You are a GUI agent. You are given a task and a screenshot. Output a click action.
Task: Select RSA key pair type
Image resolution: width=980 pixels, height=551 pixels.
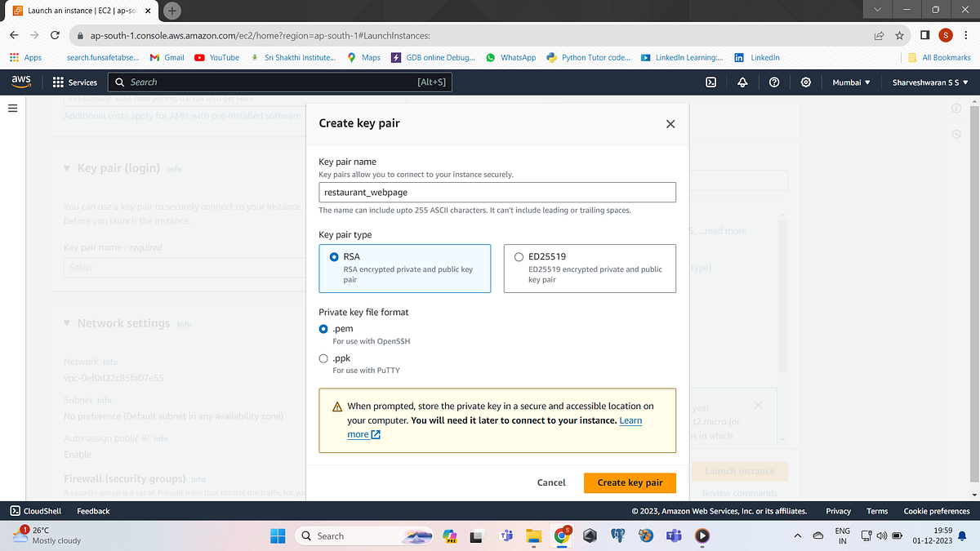405,269
